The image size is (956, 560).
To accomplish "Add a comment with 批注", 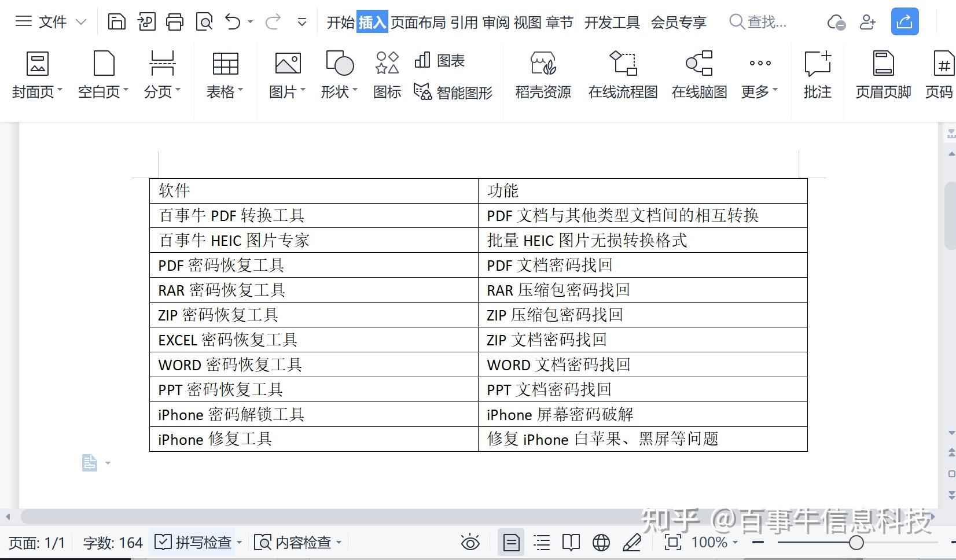I will tap(818, 75).
